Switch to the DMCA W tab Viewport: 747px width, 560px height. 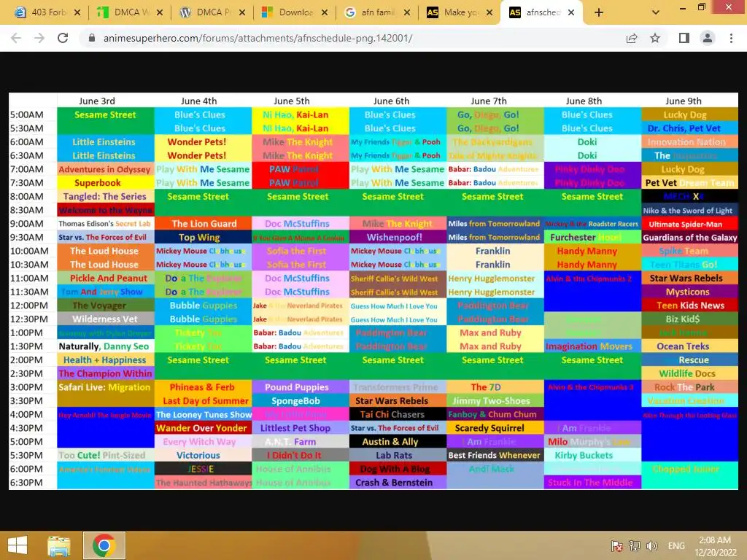click(x=124, y=12)
